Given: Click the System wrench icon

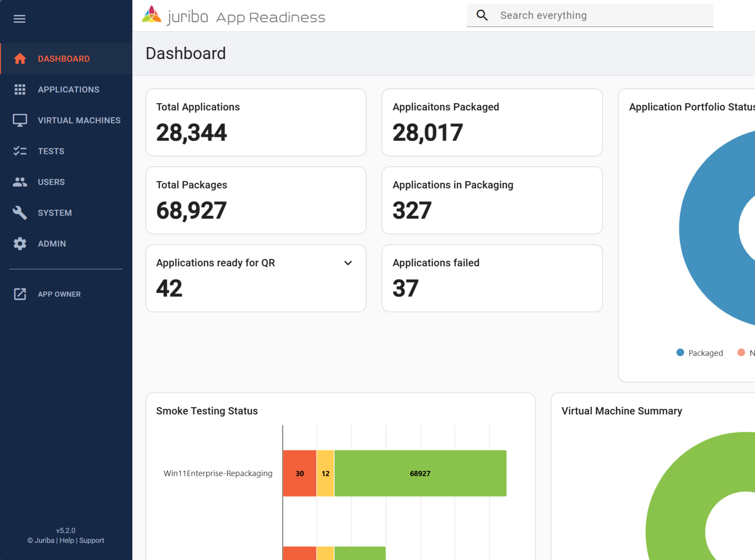Looking at the screenshot, I should [x=20, y=213].
